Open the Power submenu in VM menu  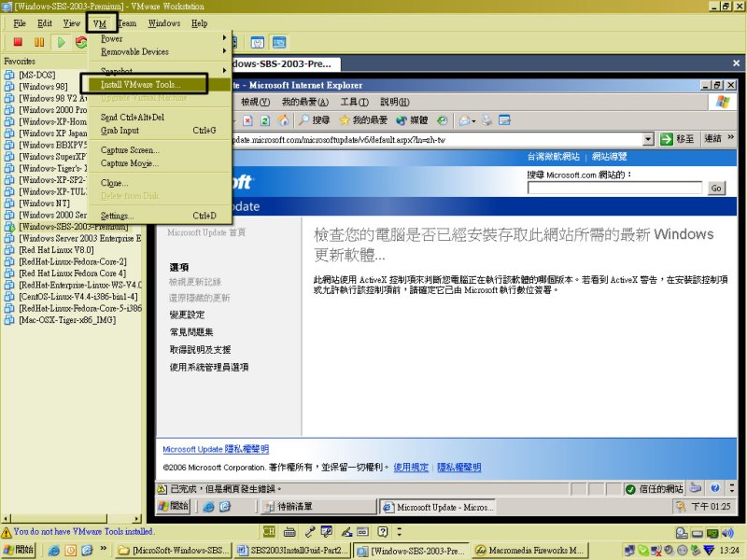pyautogui.click(x=160, y=38)
